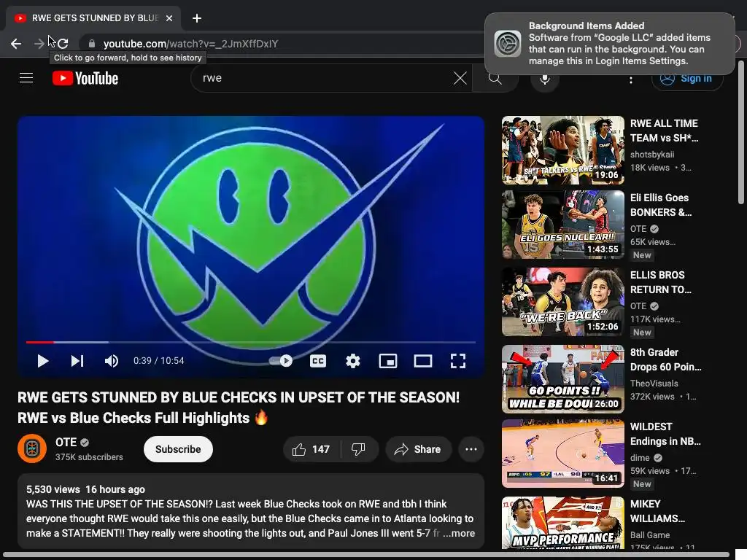Enable the miniplayer mode

388,361
